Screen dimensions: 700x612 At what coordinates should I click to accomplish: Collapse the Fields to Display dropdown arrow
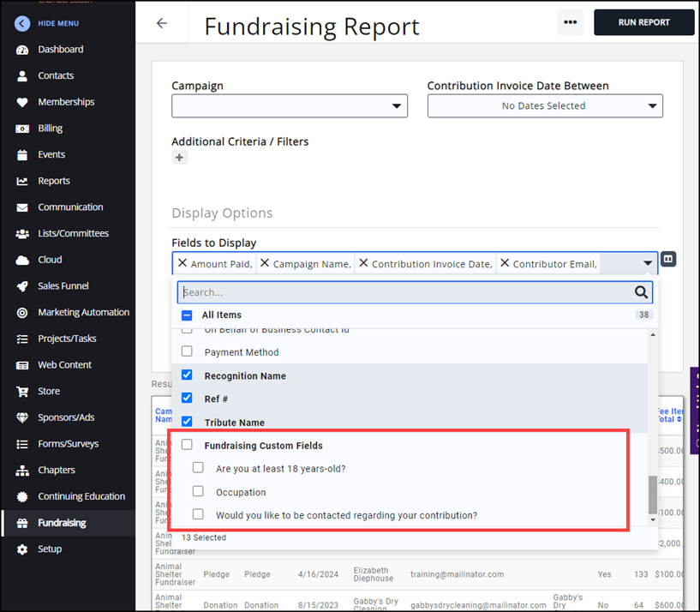pyautogui.click(x=648, y=264)
